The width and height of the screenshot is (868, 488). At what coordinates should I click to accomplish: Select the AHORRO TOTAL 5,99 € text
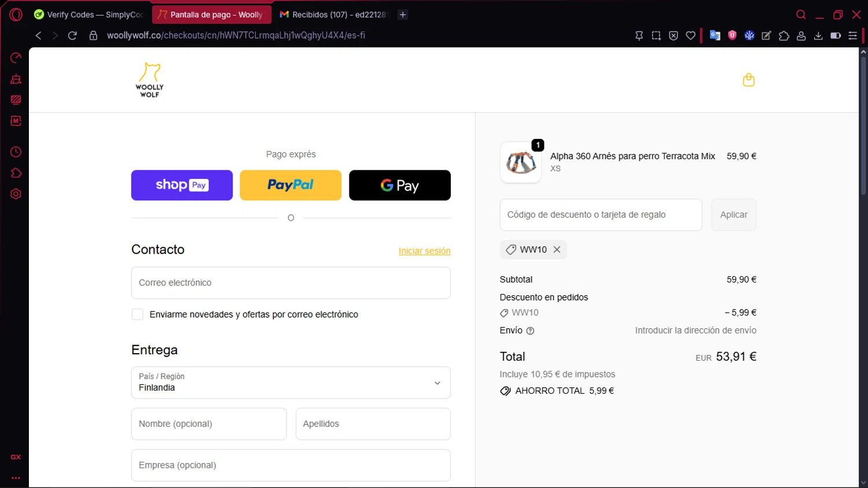tap(565, 391)
